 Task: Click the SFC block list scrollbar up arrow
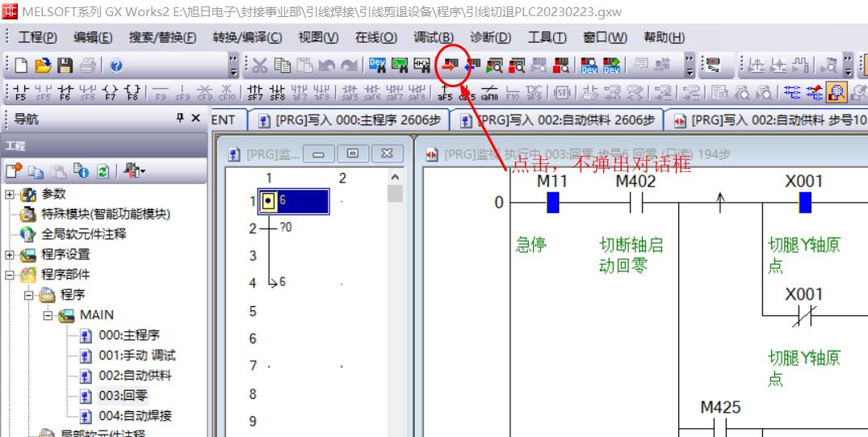395,178
